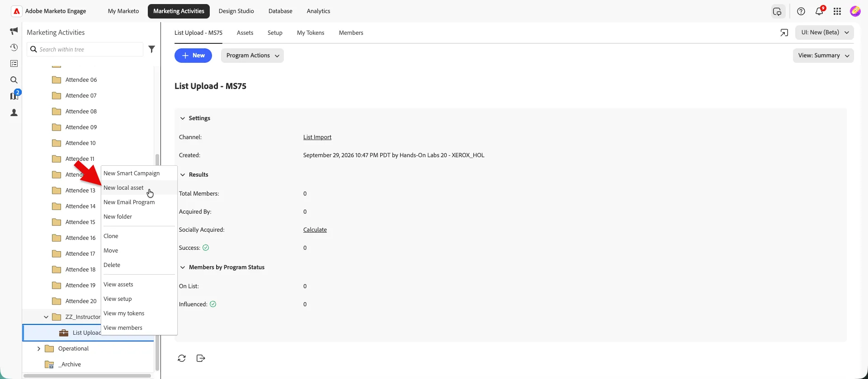868x379 pixels.
Task: Click the user avatar icon
Action: coord(855,11)
